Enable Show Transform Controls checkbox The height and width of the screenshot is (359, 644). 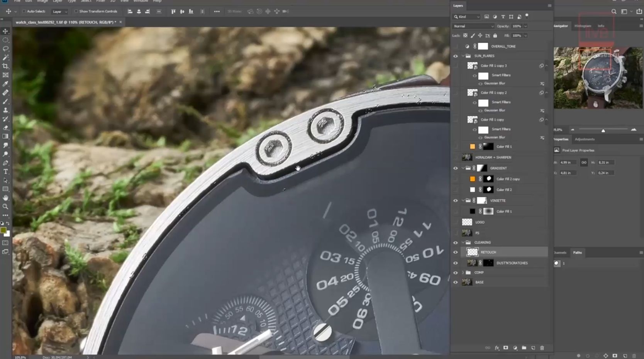(x=76, y=12)
